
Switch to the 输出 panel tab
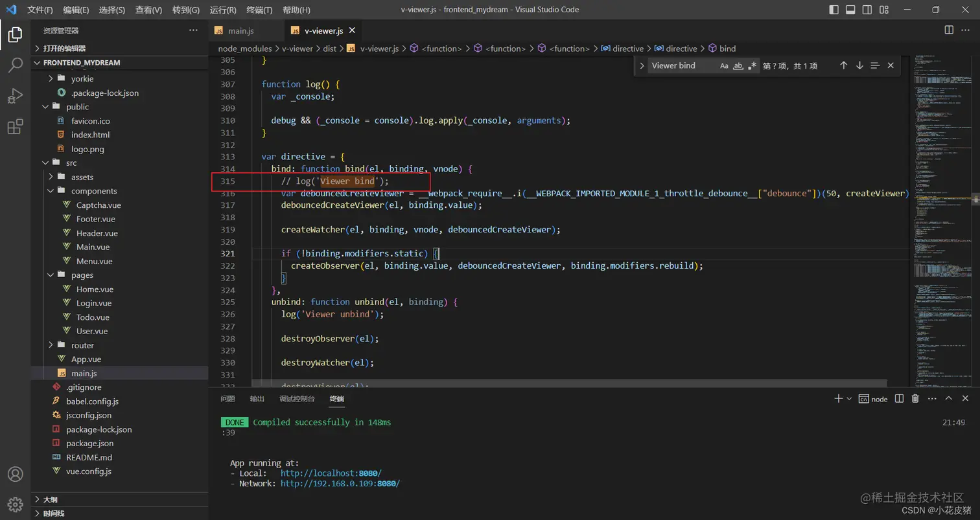(257, 399)
